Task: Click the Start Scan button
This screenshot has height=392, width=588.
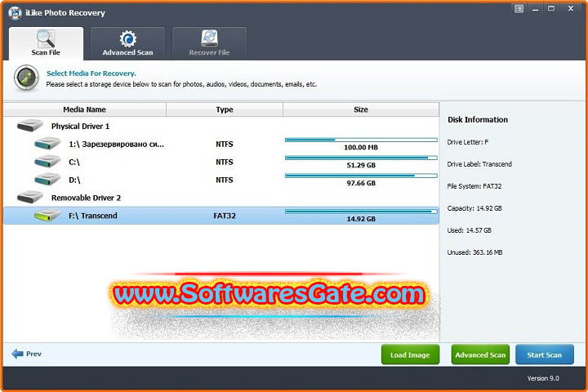Action: pos(545,354)
